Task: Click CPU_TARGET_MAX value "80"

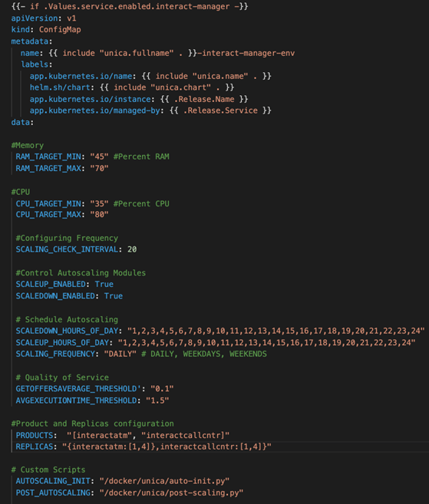Action: 99,214
